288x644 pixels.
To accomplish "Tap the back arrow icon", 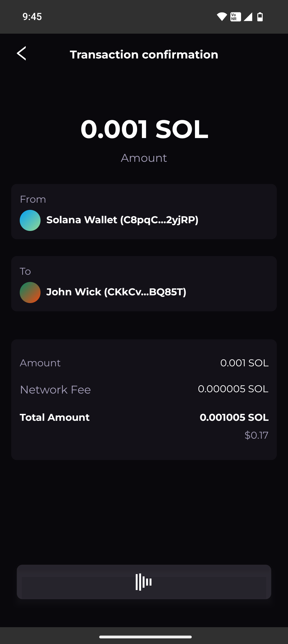I will pyautogui.click(x=22, y=53).
